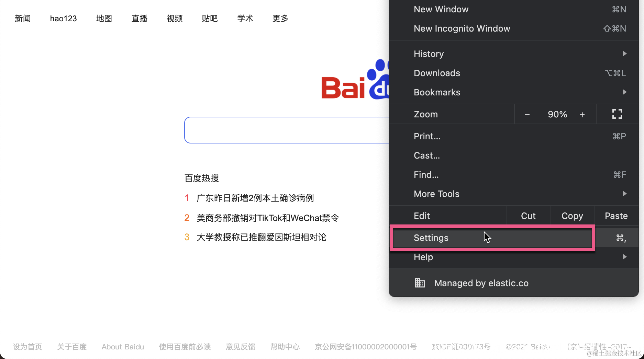
Task: Open the Bookmarks menu entry
Action: point(514,92)
